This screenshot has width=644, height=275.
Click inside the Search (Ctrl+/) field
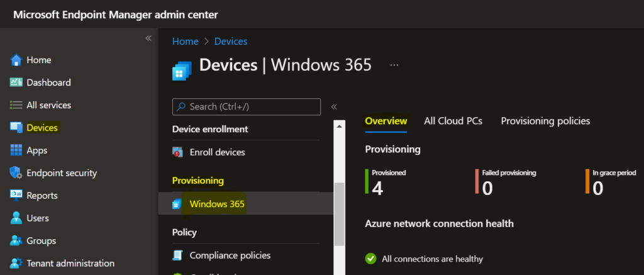point(247,107)
